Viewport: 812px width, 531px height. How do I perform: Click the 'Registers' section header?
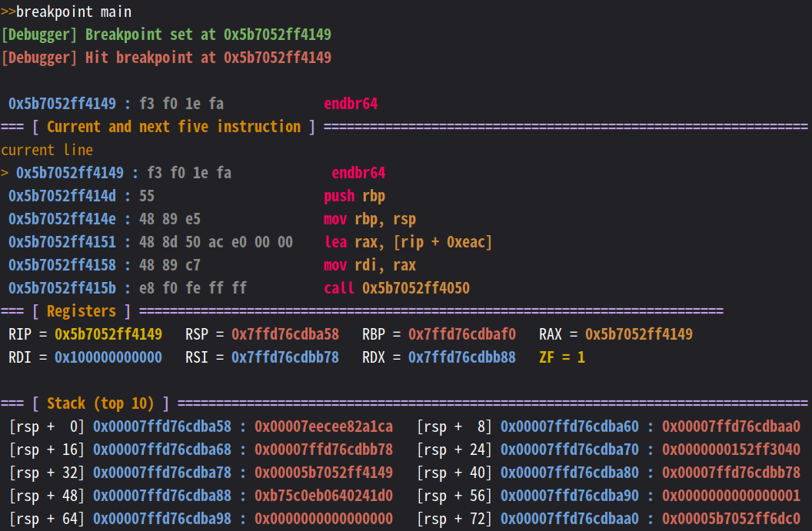click(82, 311)
